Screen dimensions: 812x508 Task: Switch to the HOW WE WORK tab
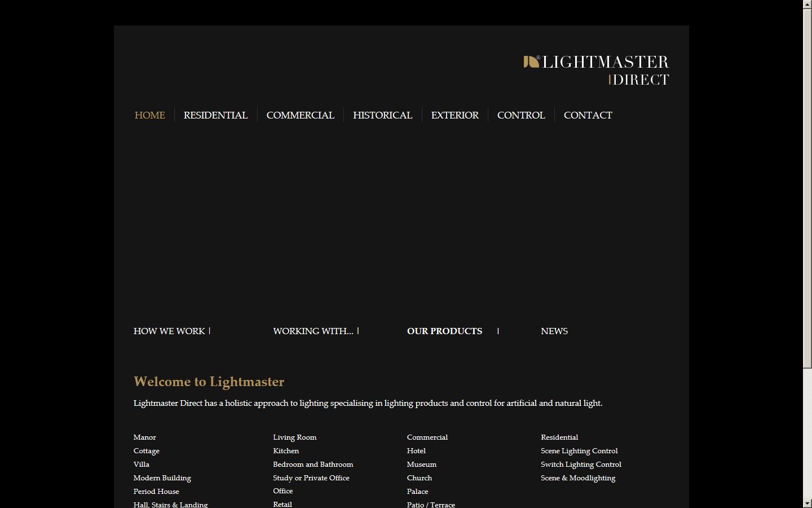pos(169,331)
